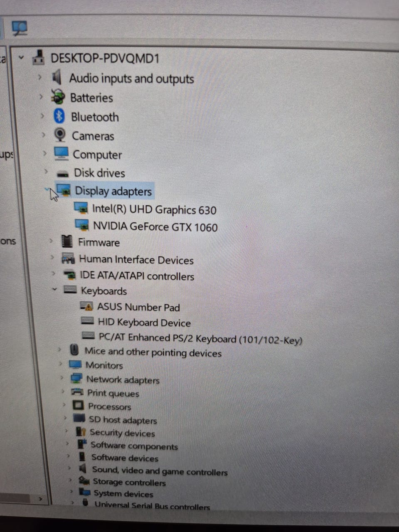Expand the Firmware node
Image resolution: width=399 pixels, height=532 pixels.
[x=51, y=240]
